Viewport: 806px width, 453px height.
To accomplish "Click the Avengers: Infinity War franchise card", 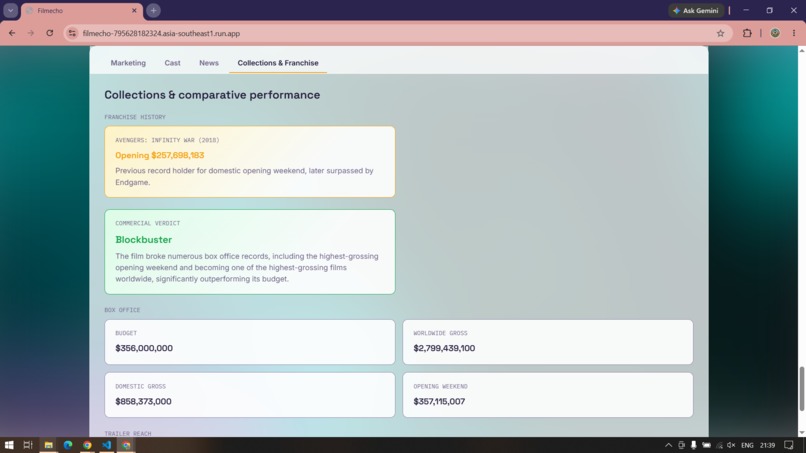I will (250, 161).
